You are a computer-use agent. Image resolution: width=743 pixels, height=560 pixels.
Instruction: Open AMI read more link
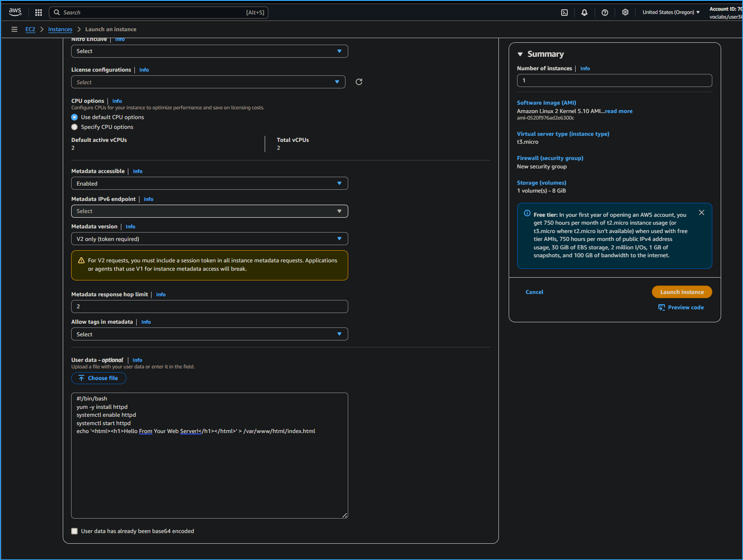619,111
